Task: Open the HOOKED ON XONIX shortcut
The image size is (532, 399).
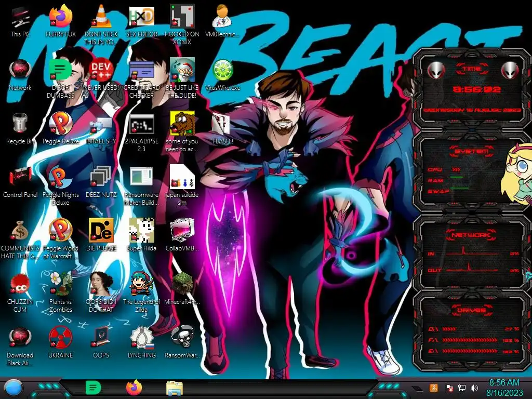Action: [182, 25]
